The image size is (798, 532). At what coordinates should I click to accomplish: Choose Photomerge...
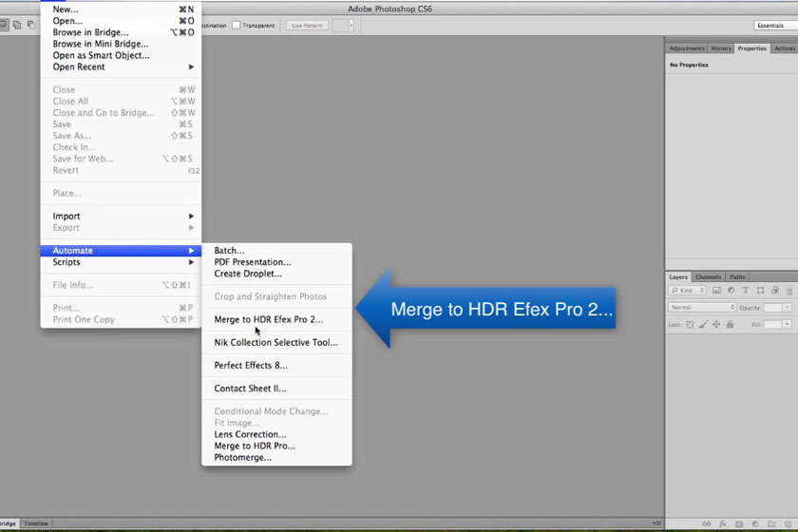(x=276, y=457)
